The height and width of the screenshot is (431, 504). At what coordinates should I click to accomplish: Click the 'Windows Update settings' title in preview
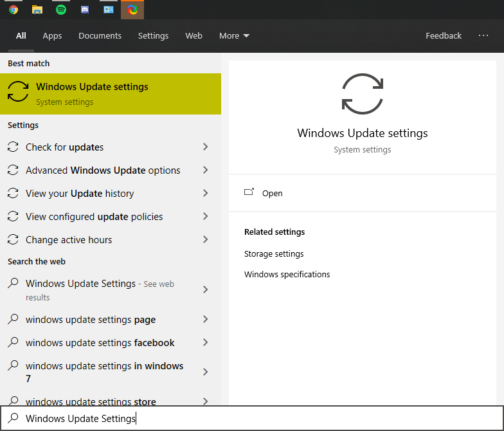point(363,133)
